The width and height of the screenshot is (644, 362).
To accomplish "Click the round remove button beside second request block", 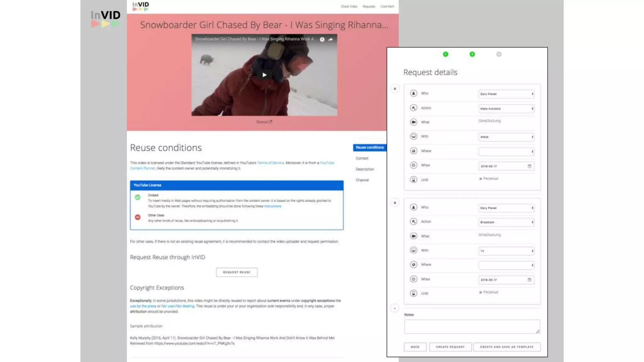I will (x=395, y=203).
